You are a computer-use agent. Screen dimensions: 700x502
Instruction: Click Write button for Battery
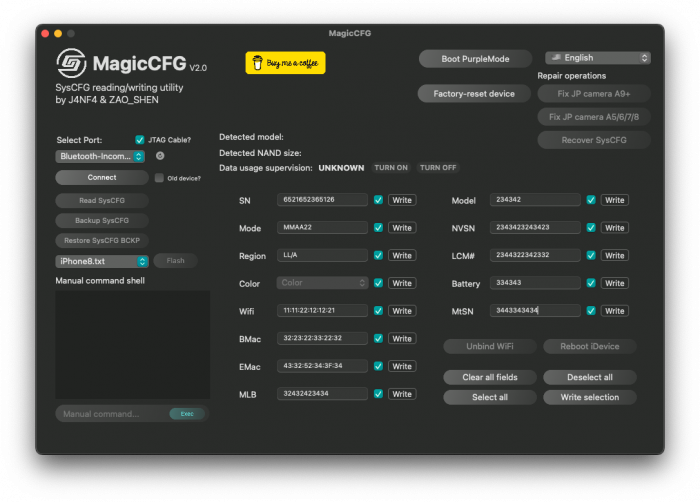[x=614, y=283]
